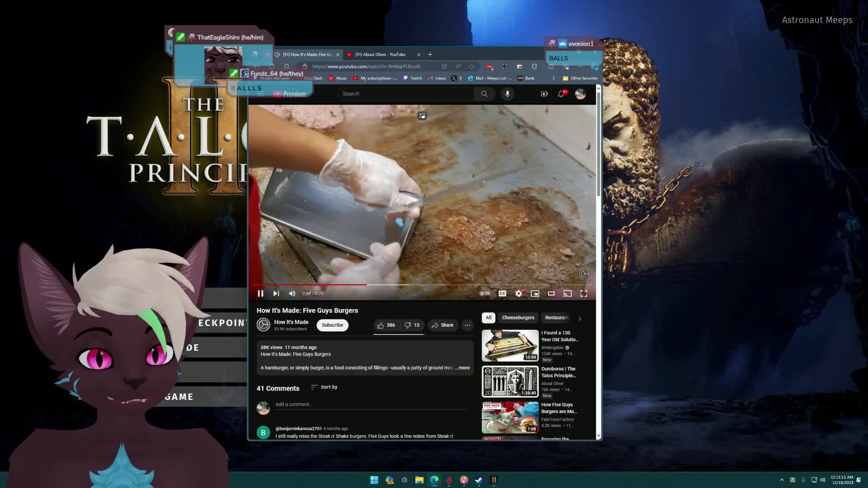Open Steam from the taskbar
The width and height of the screenshot is (868, 488).
(x=479, y=480)
